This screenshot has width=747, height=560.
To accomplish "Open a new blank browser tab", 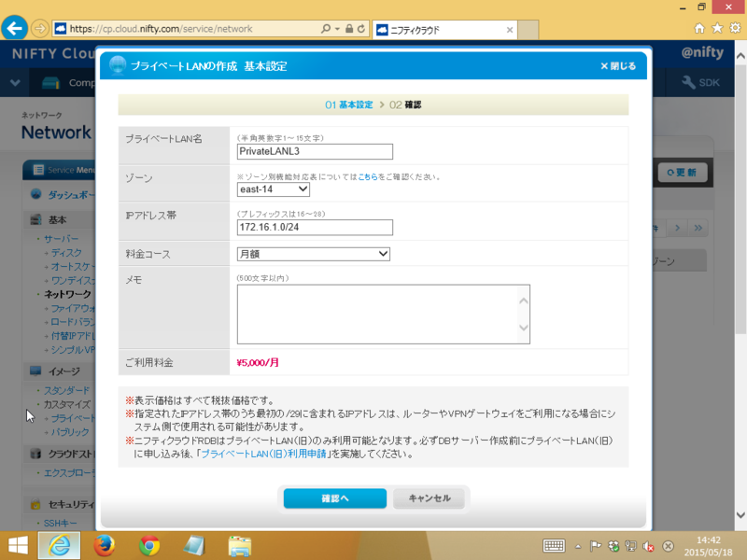I will [x=528, y=30].
